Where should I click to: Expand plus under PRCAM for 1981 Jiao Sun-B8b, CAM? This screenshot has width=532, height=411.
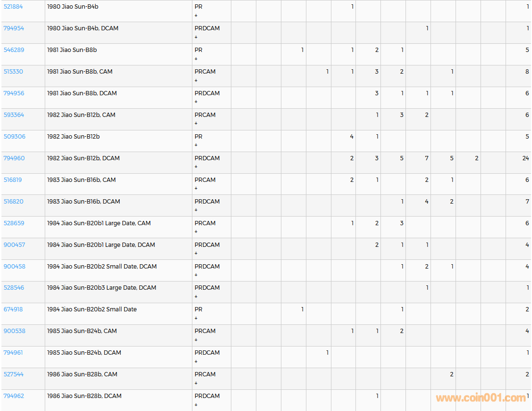click(x=196, y=80)
